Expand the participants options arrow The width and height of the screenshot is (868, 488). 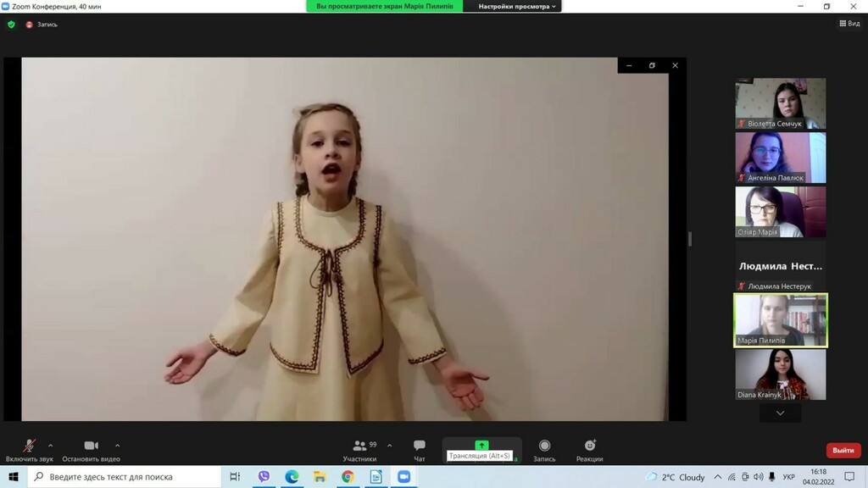point(390,446)
